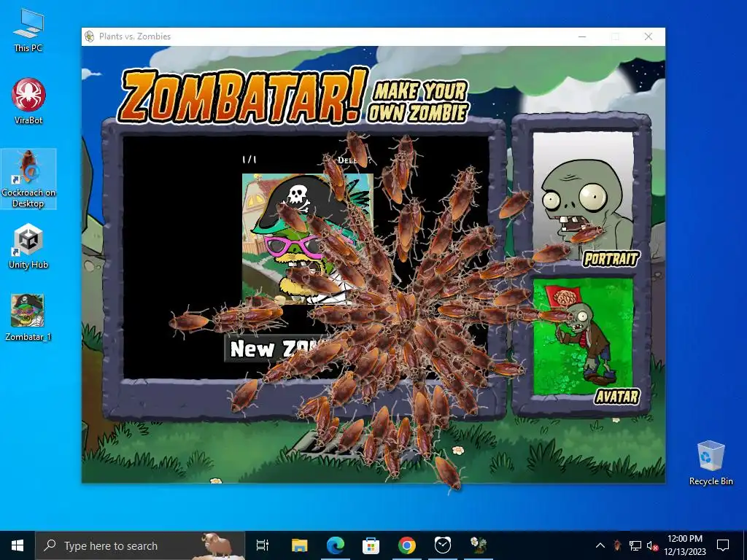This screenshot has width=747, height=560.
Task: Click the Plants vs. Zombies window icon
Action: 89,36
